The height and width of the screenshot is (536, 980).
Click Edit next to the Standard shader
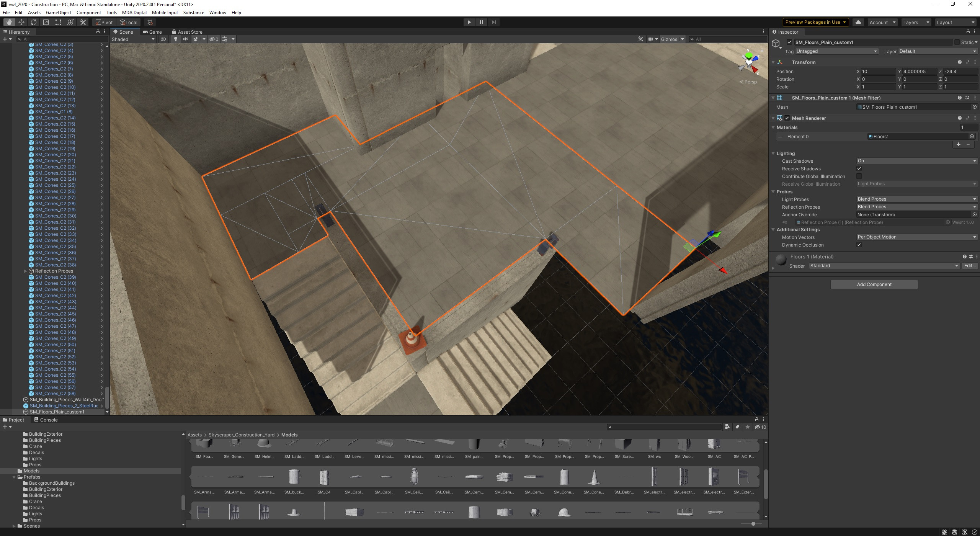pos(970,265)
